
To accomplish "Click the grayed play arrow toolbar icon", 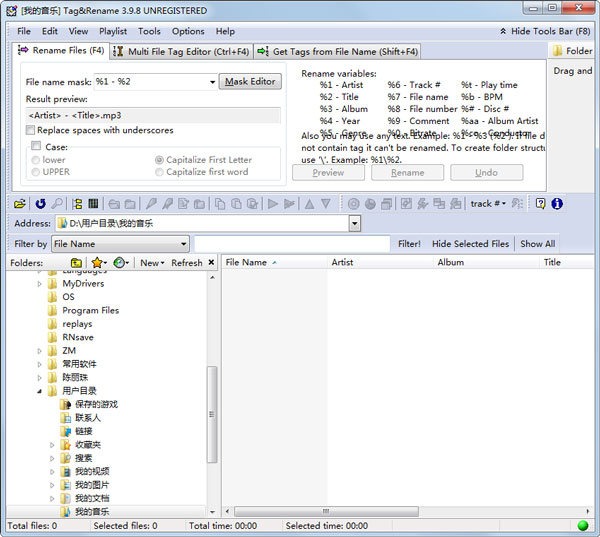I will 272,204.
